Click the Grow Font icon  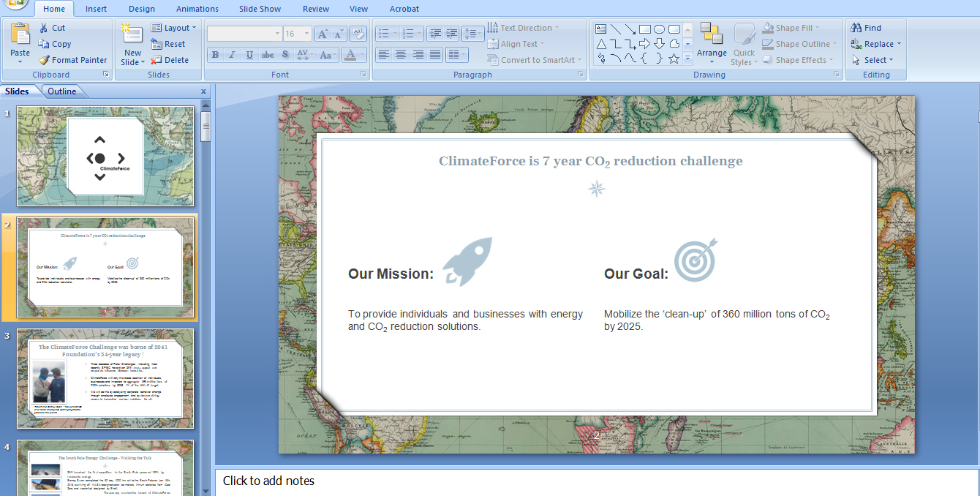(322, 34)
